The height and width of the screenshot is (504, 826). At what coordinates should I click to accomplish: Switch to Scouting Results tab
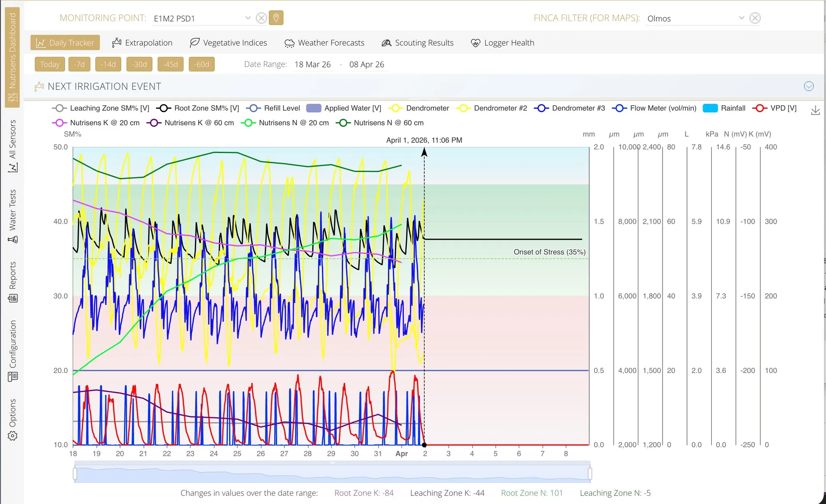[x=417, y=43]
